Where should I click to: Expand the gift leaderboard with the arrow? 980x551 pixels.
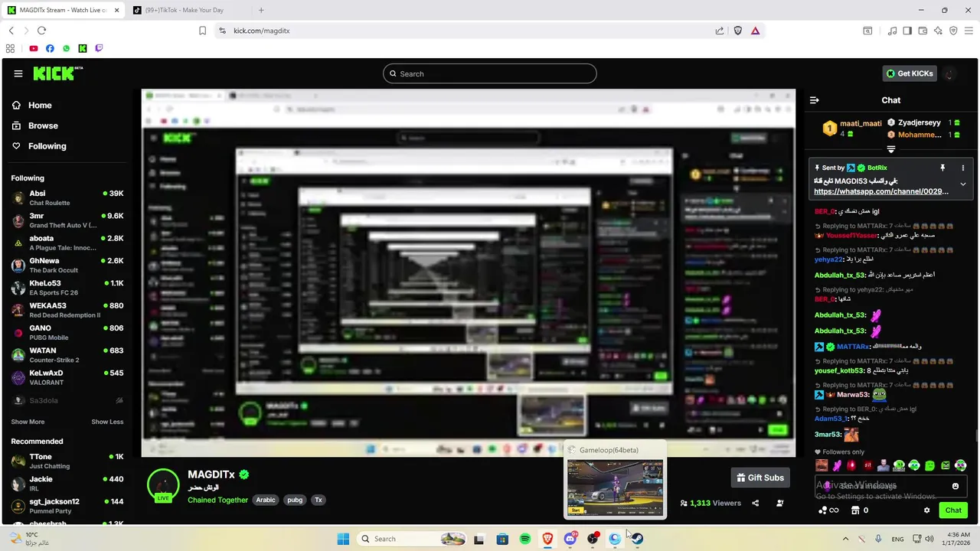(x=891, y=149)
